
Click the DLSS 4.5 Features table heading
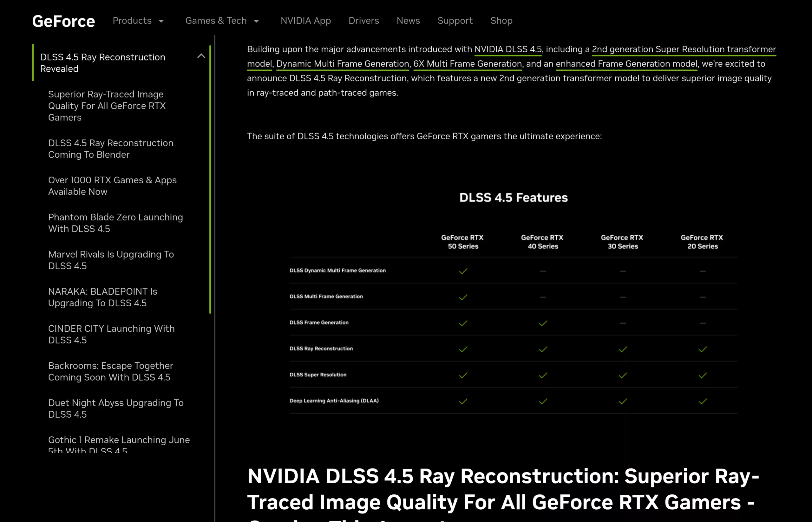click(513, 198)
